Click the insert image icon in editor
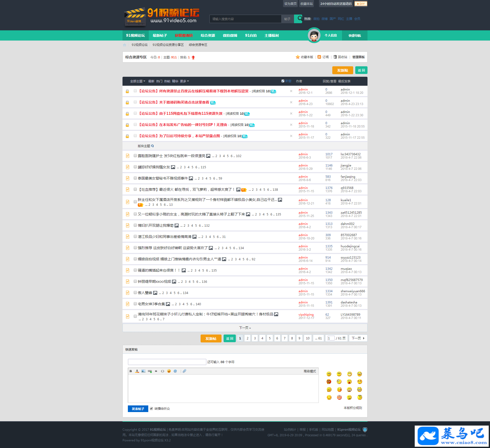Image resolution: width=490 pixels, height=448 pixels. [x=143, y=371]
